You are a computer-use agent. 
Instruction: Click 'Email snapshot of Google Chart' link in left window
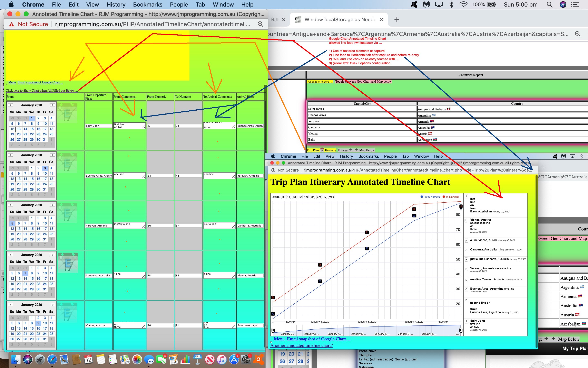point(40,82)
